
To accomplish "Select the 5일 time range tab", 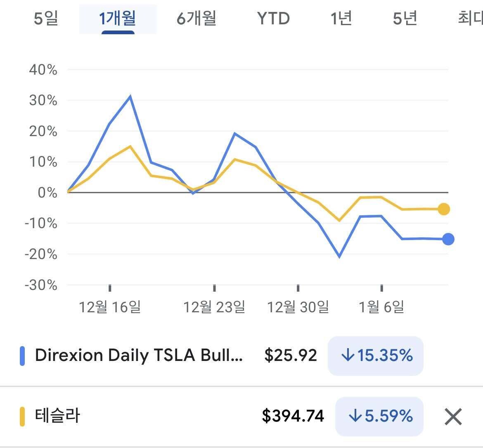I will [46, 19].
